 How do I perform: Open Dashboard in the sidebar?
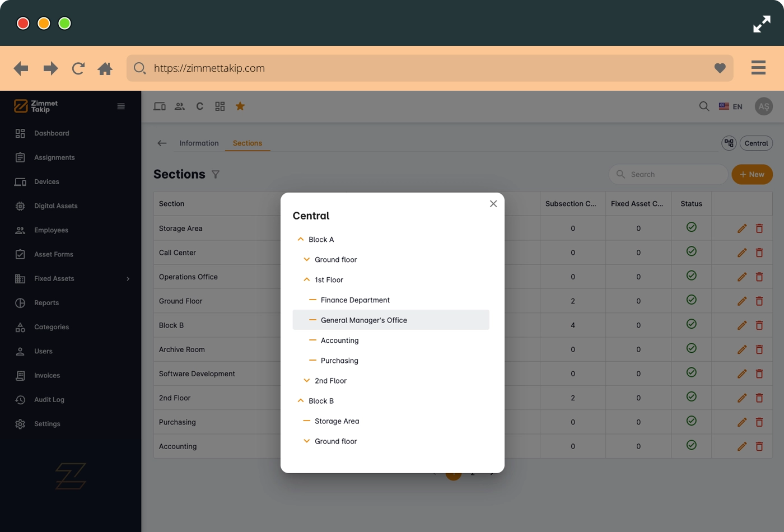pos(52,133)
